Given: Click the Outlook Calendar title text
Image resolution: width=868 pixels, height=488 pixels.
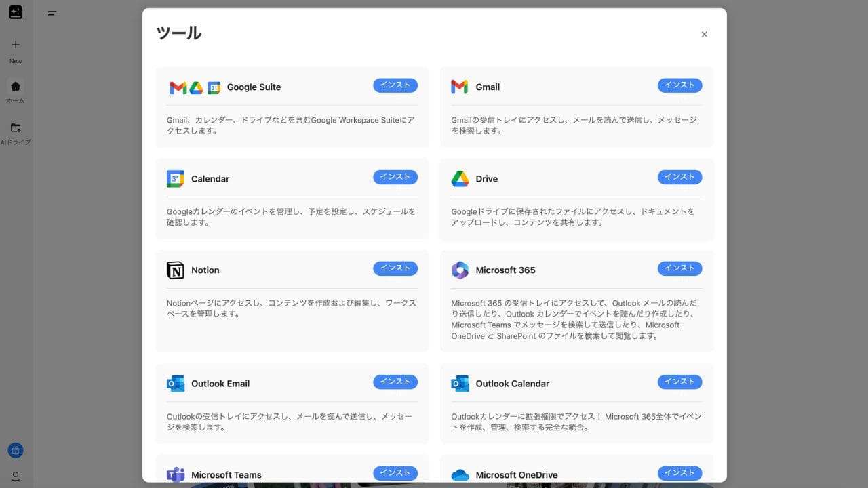Looking at the screenshot, I should tap(513, 384).
